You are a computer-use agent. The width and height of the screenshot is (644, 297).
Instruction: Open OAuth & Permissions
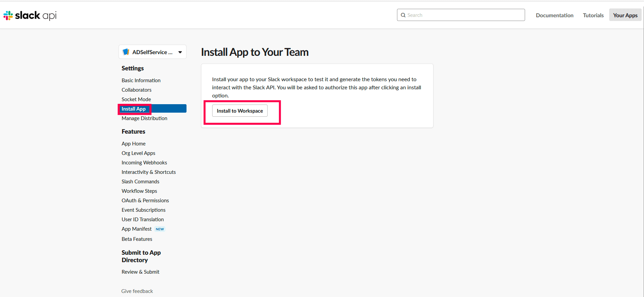click(145, 201)
